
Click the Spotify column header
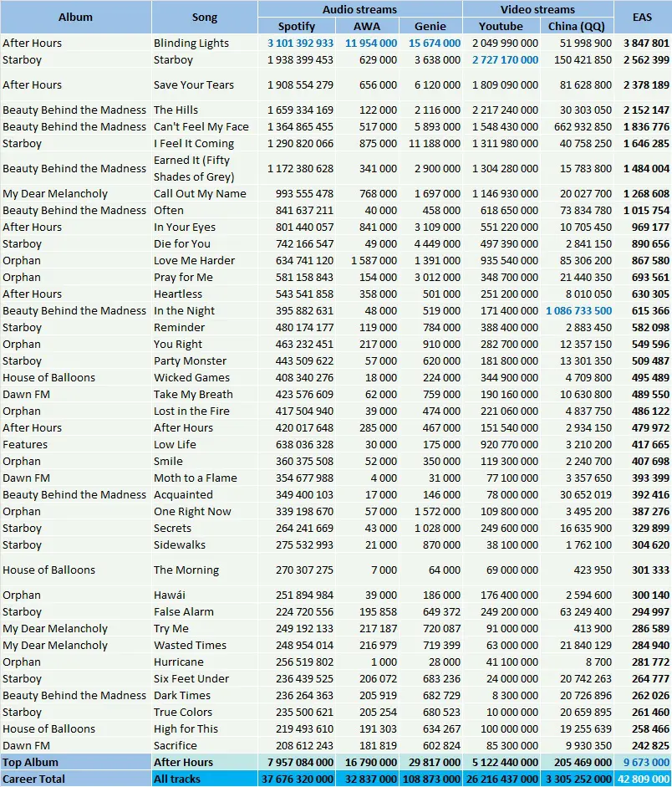[x=297, y=26]
